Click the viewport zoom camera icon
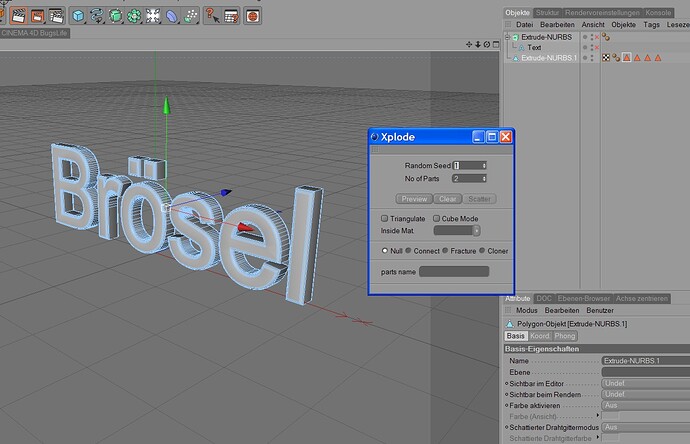 [478, 44]
